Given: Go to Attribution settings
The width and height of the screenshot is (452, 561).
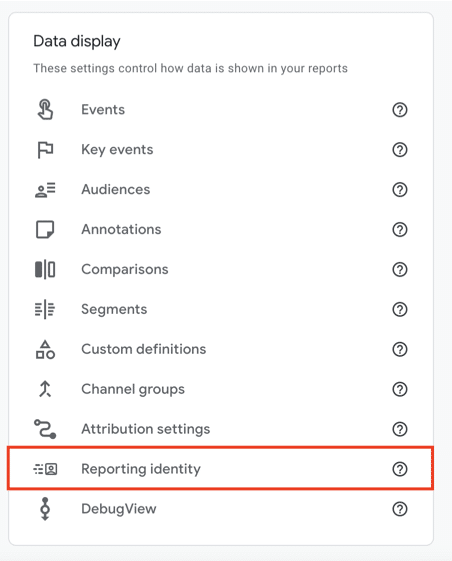Looking at the screenshot, I should point(220,429).
